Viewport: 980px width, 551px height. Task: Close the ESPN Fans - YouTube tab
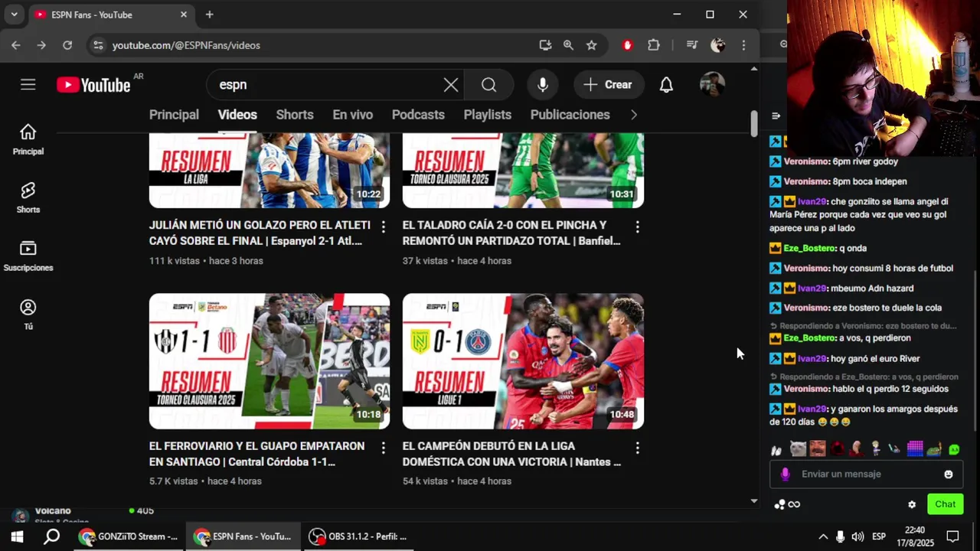[x=184, y=15]
